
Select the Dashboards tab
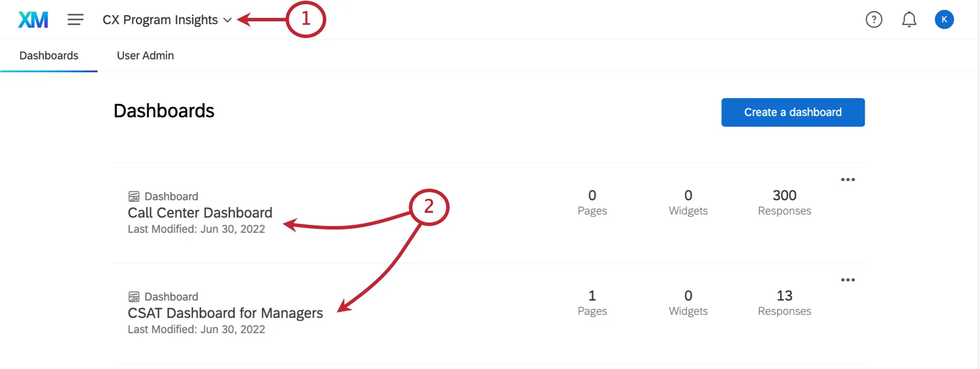[49, 55]
